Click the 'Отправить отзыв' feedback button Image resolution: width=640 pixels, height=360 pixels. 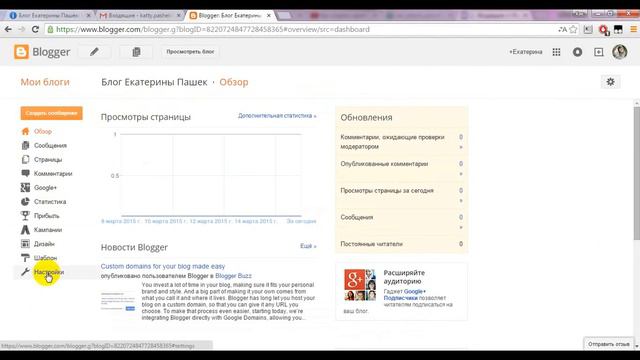[x=609, y=344]
